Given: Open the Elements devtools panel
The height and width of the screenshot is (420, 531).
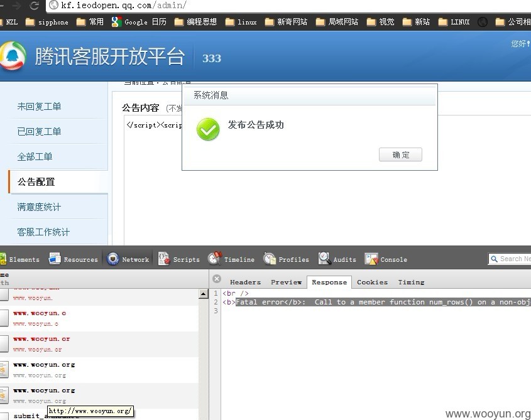Looking at the screenshot, I should click(19, 259).
